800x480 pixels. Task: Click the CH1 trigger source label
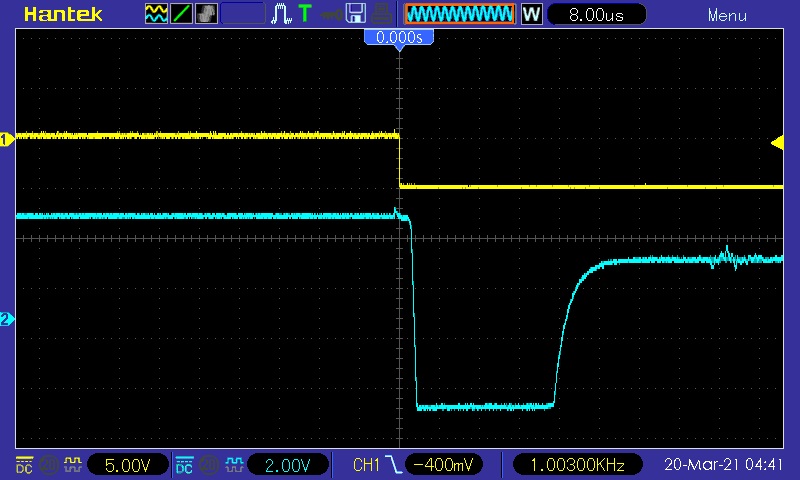coord(366,465)
